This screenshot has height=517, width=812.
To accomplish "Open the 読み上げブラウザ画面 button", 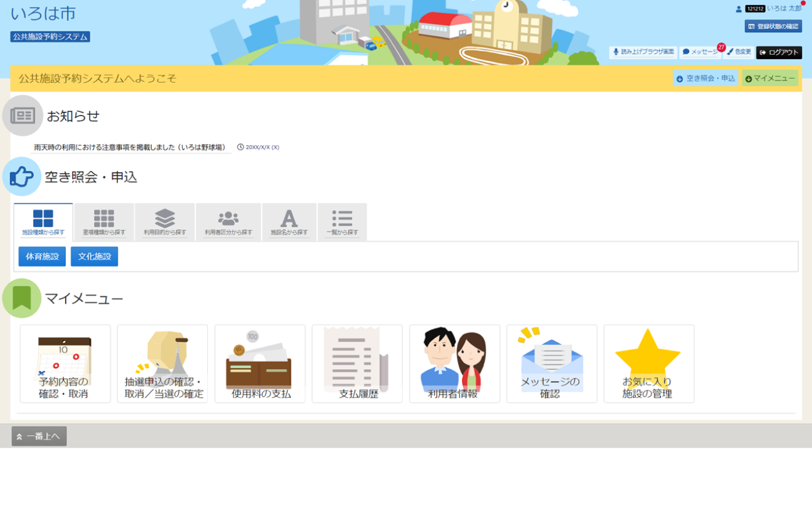I will coord(643,52).
